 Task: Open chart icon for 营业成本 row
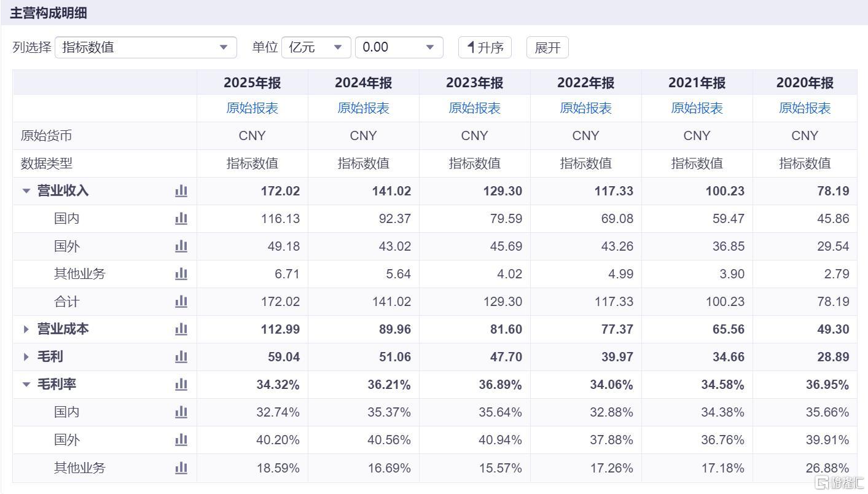[181, 329]
